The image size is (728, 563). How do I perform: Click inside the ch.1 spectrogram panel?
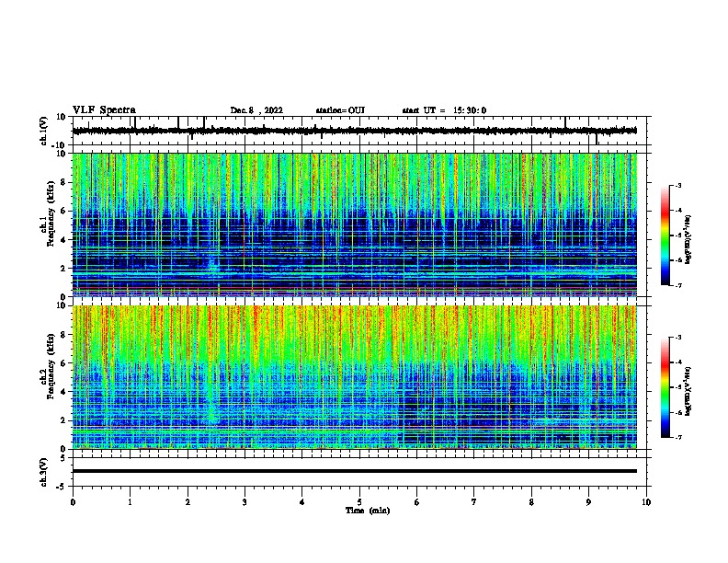point(354,224)
